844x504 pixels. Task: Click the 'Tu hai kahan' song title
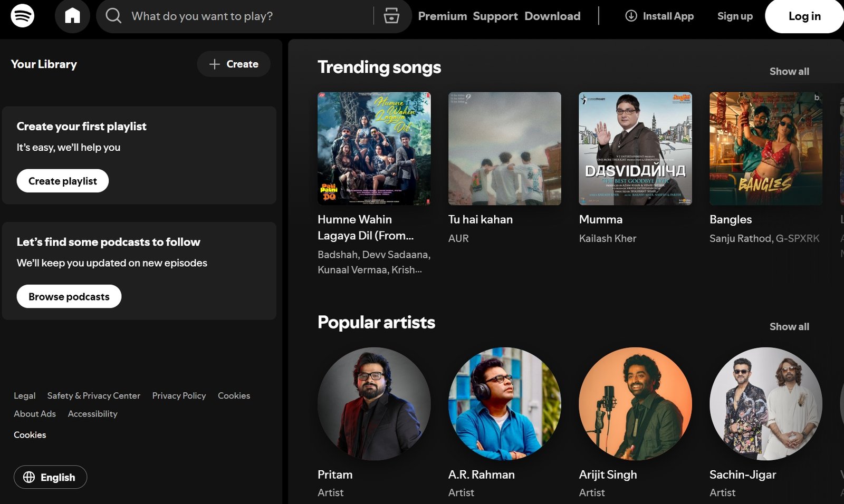click(481, 219)
